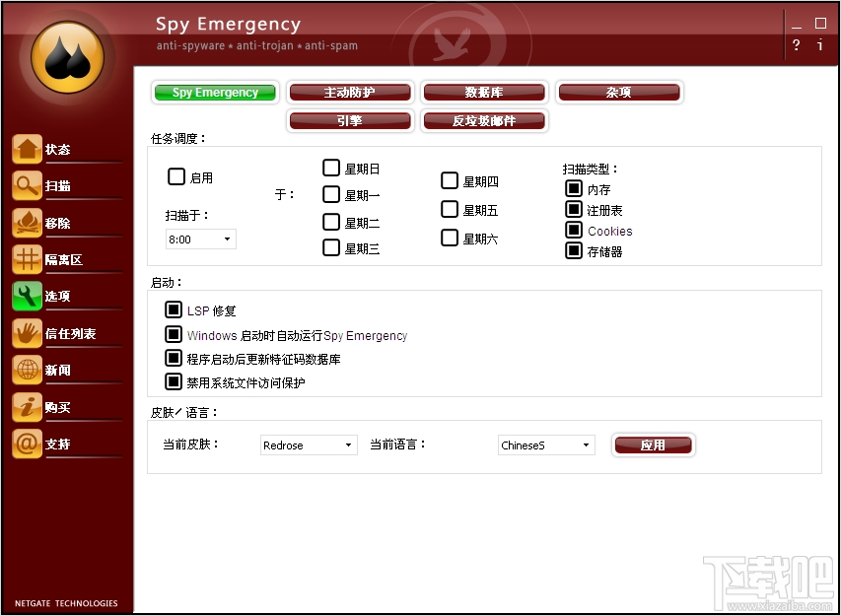Switch to the 数据库 tab
Viewport: 841px width, 616px height.
(484, 92)
